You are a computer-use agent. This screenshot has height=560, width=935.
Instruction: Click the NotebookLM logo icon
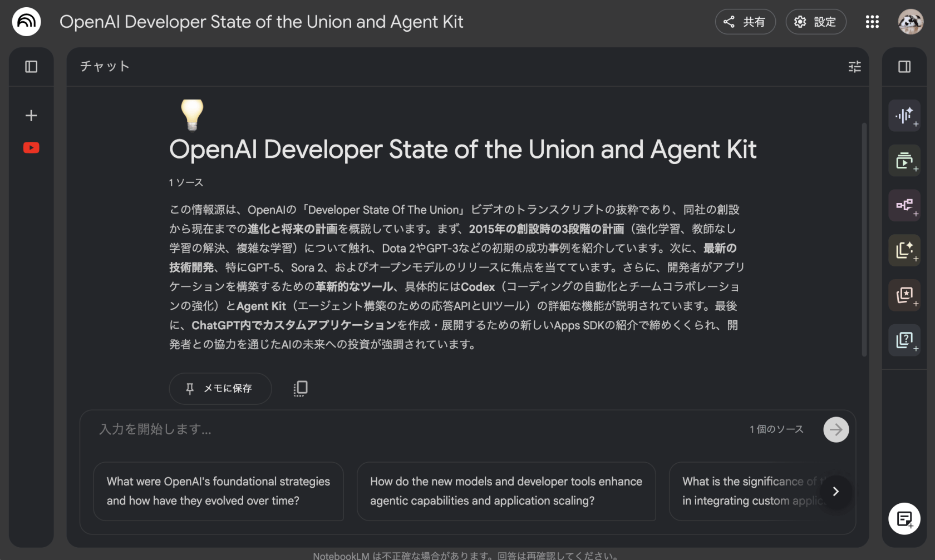coord(26,22)
